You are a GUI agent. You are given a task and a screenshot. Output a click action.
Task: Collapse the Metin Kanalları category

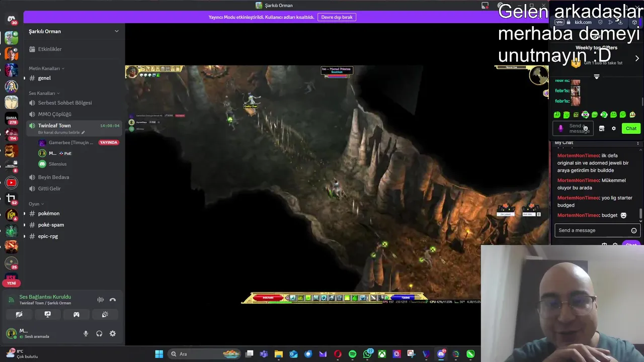[46, 68]
